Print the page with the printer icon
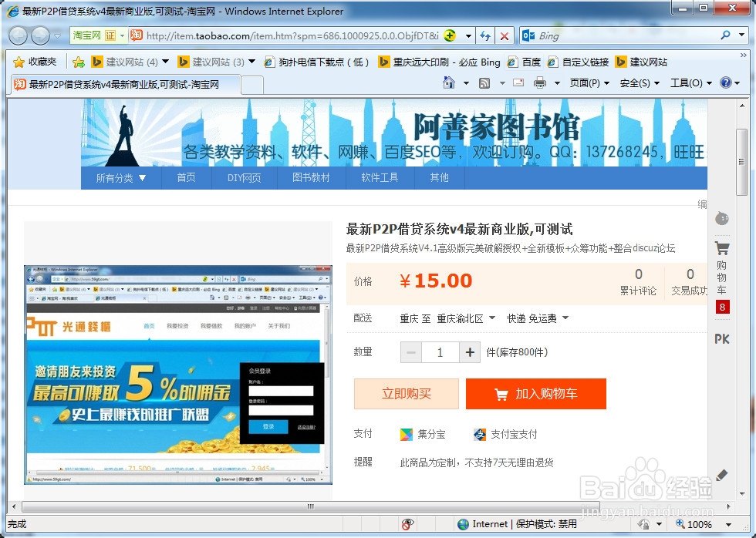756x538 pixels. [540, 82]
